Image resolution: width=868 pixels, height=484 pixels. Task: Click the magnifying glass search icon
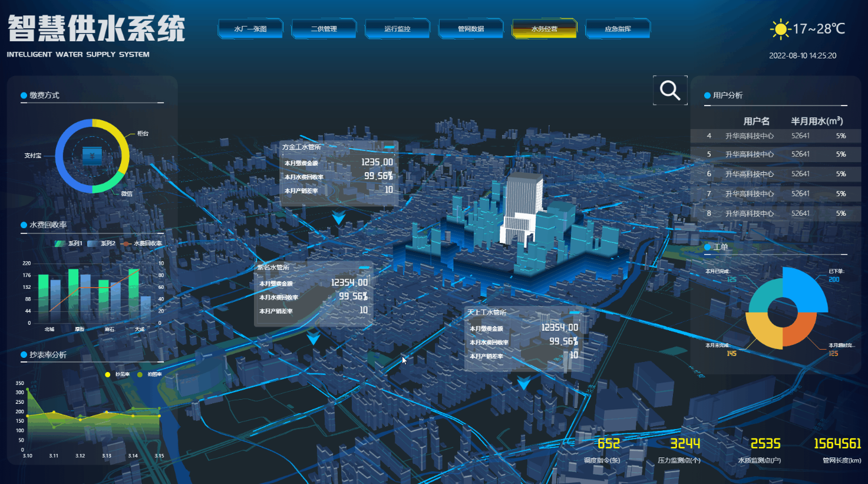670,90
